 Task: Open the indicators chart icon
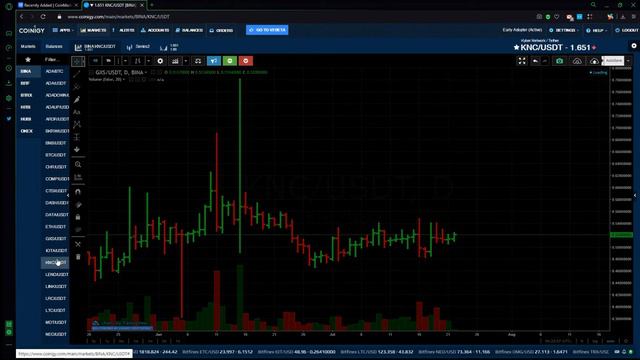[175, 61]
